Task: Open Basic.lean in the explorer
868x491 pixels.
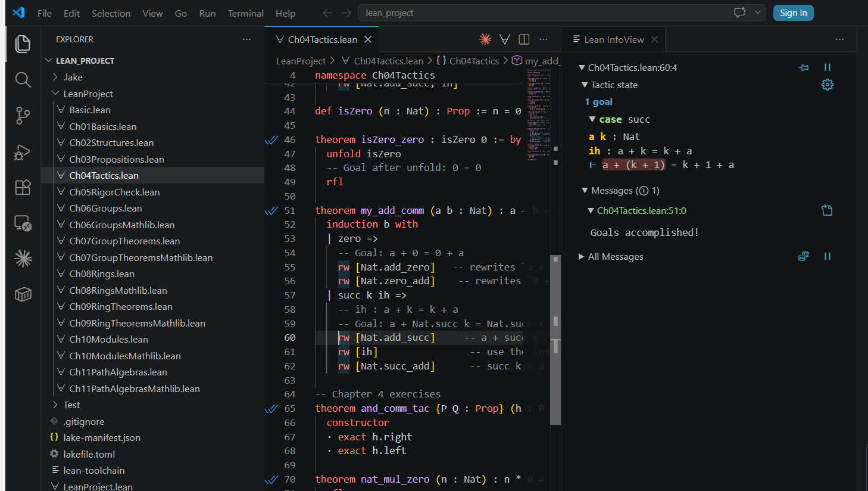Action: click(90, 110)
